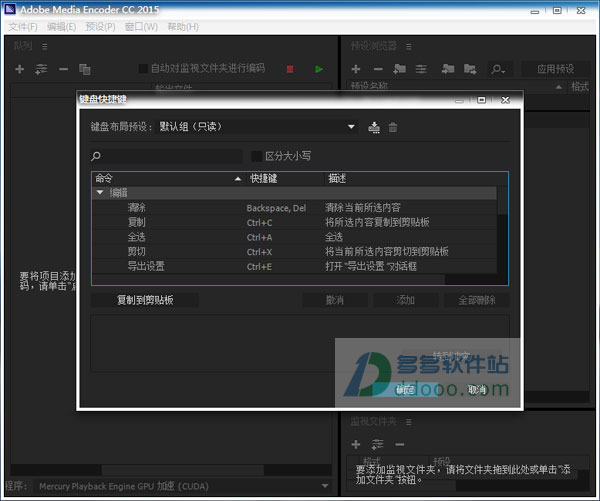Image resolution: width=600 pixels, height=501 pixels.
Task: Select the 剪切 command row
Action: pyautogui.click(x=294, y=251)
